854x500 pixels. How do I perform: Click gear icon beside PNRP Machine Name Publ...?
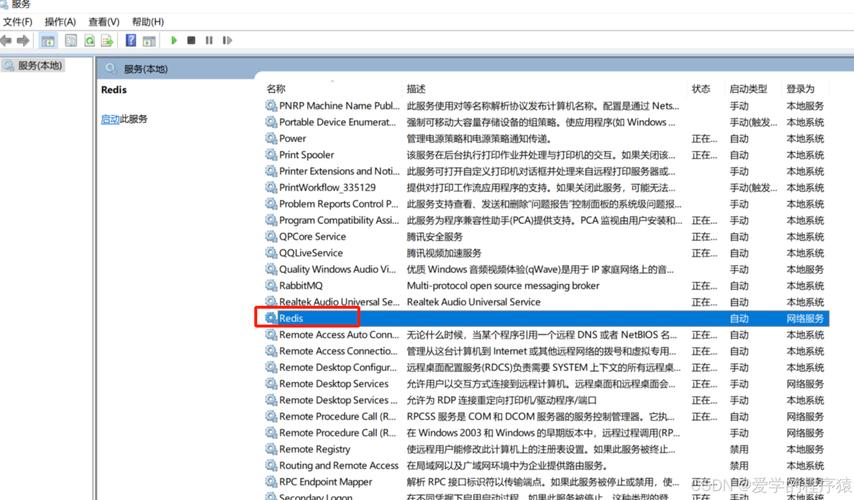click(271, 105)
